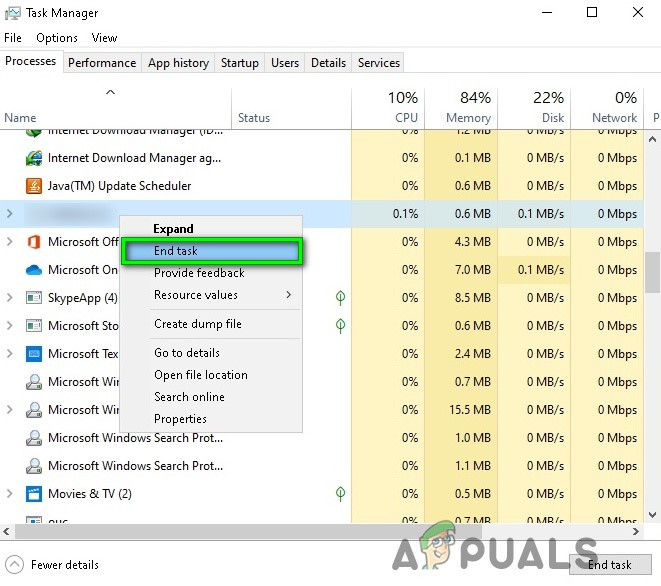Sort processes by Memory column header
This screenshot has height=586, width=661.
point(460,107)
